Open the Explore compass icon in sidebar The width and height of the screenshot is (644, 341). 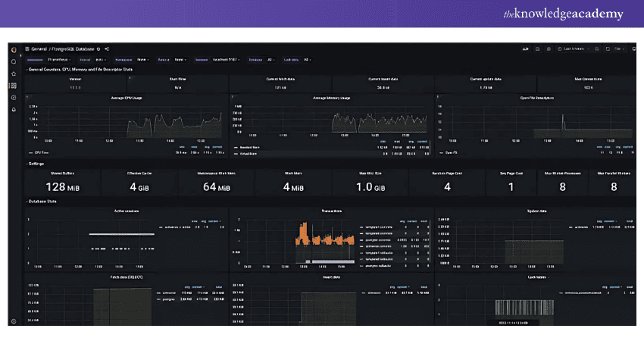13,98
